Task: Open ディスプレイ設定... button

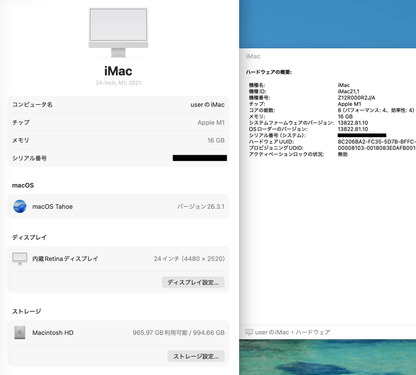Action: (x=193, y=282)
